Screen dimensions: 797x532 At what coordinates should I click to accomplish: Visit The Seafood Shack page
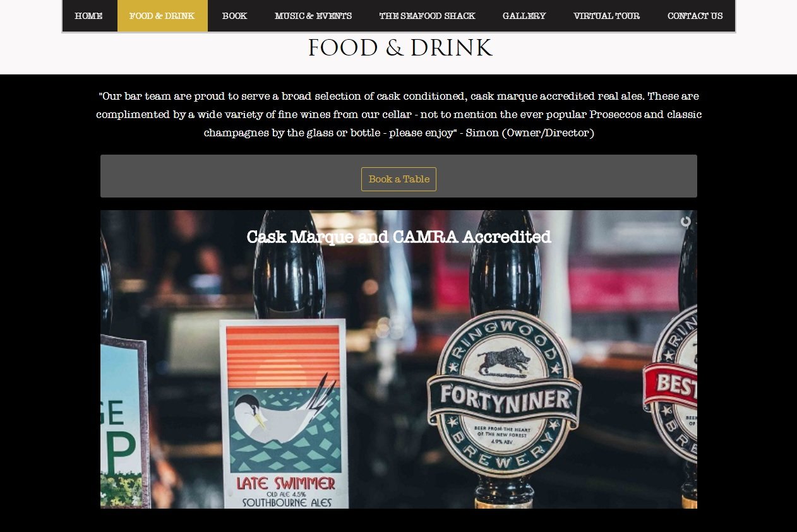click(428, 16)
